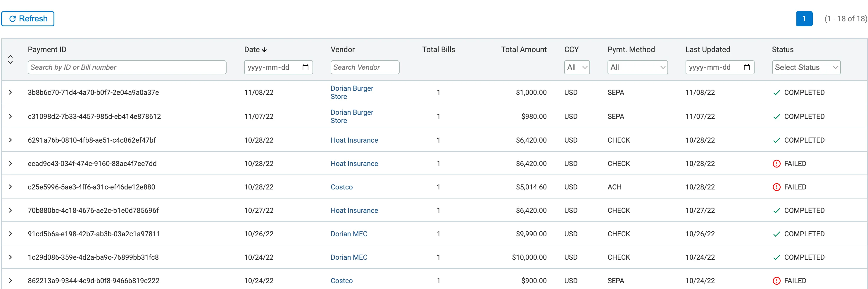Open Dorian Burger Store vendor link dated 11/07/22
868x289 pixels.
tap(352, 116)
